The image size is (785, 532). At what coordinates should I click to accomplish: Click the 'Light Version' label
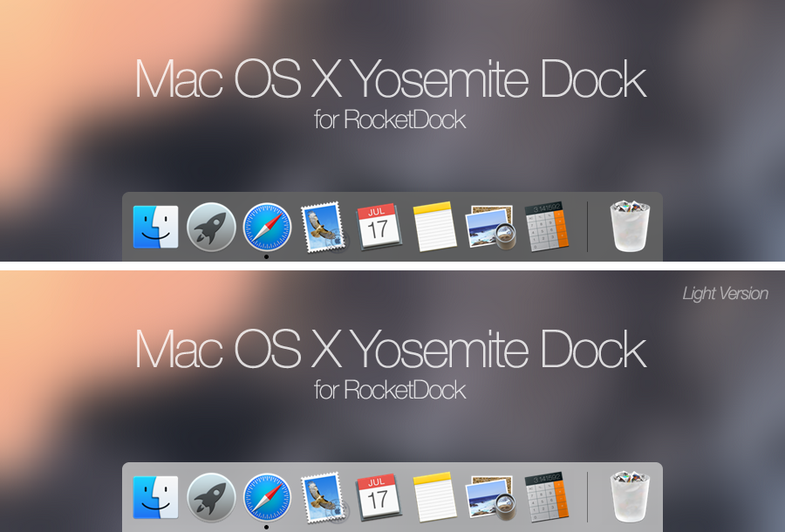point(726,294)
